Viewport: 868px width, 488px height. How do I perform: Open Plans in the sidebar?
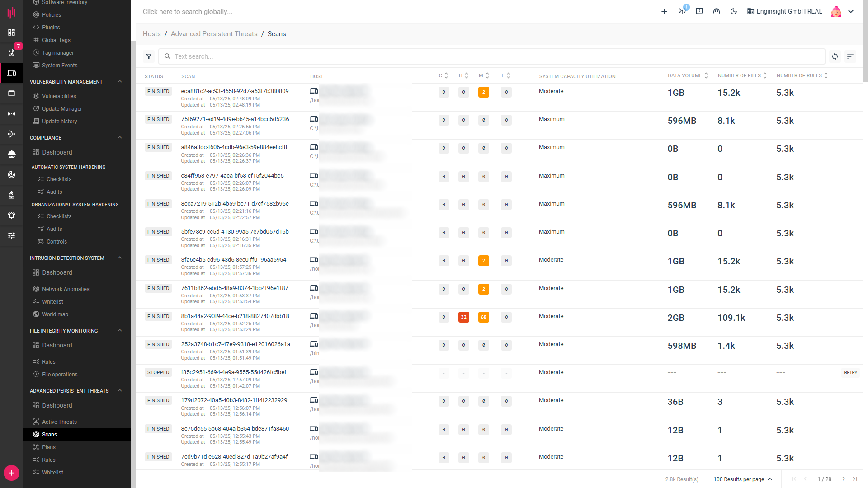coord(49,447)
